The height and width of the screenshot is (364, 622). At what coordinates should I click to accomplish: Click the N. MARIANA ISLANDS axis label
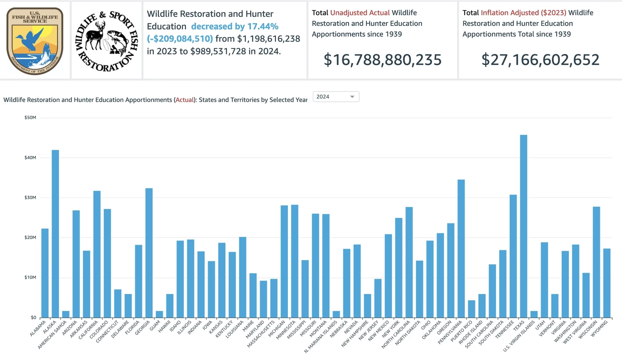tap(320, 337)
